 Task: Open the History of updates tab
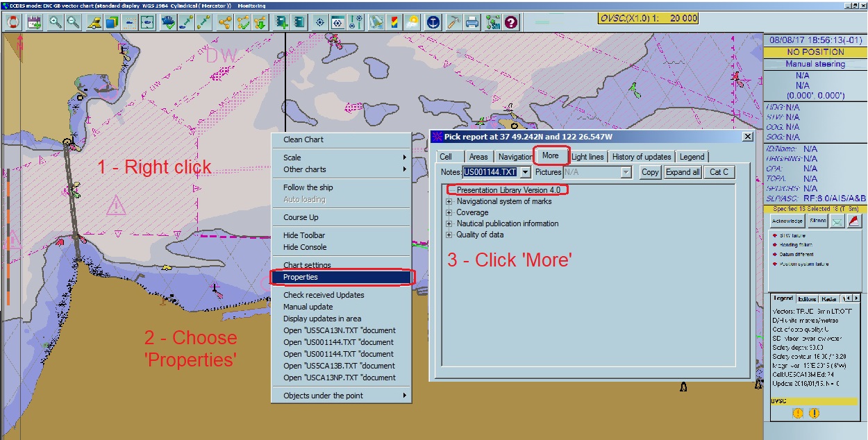pyautogui.click(x=641, y=157)
